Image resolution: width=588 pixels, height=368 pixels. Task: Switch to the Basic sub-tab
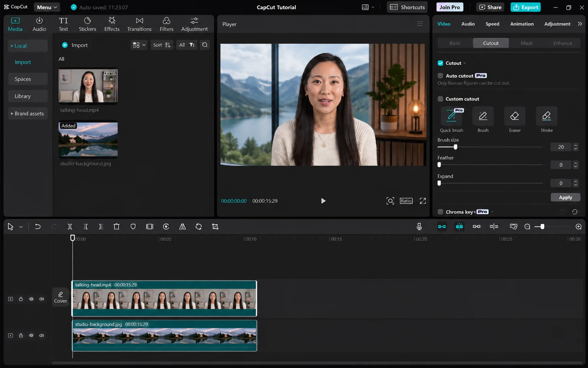455,43
